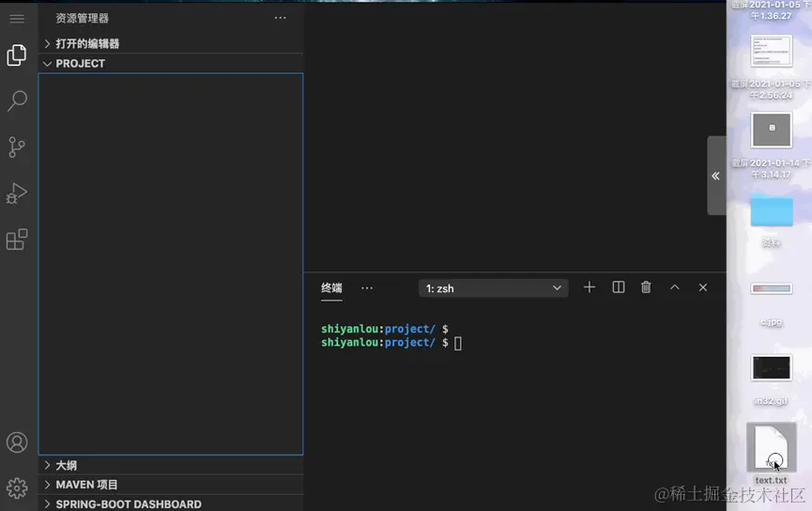Open the Run and Debug view

pyautogui.click(x=17, y=194)
